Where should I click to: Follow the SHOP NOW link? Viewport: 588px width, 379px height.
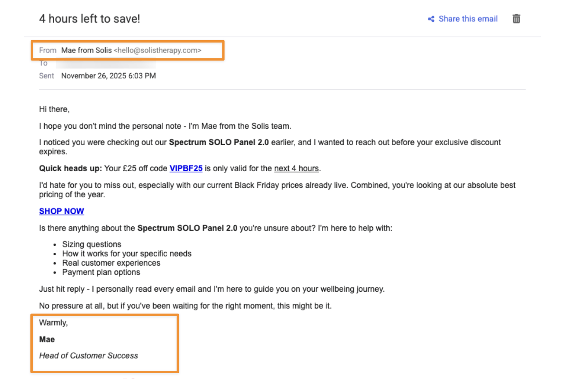[61, 211]
